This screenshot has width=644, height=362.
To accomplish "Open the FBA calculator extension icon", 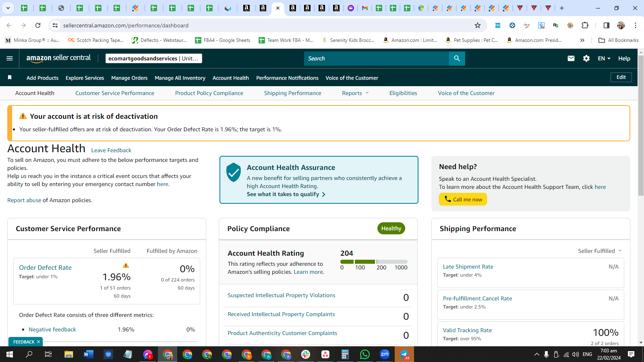I will pos(498,25).
